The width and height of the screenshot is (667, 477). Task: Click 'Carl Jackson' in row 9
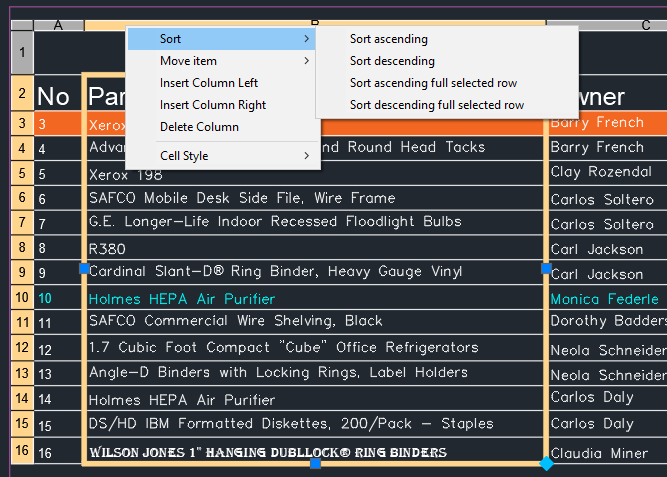click(x=597, y=274)
